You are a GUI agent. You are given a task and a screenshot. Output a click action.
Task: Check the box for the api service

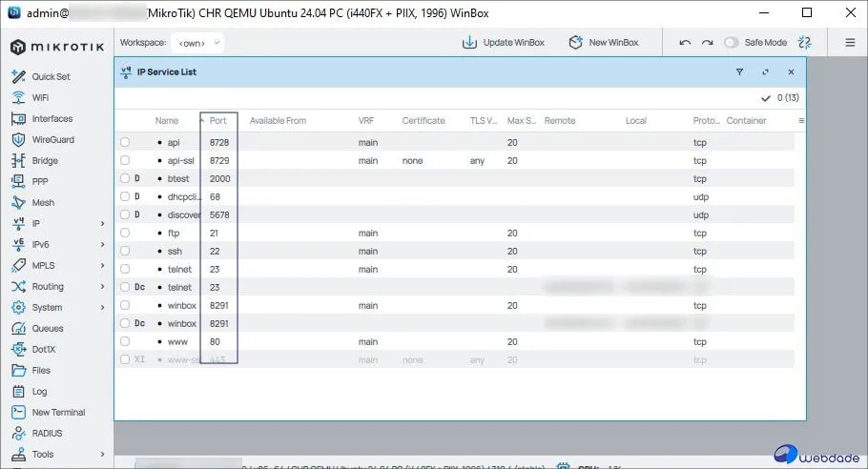125,143
